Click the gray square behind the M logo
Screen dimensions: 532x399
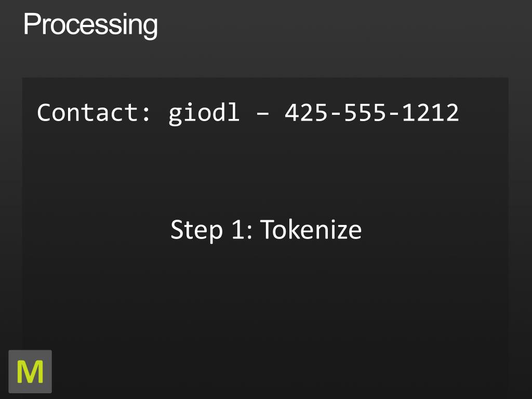click(30, 371)
